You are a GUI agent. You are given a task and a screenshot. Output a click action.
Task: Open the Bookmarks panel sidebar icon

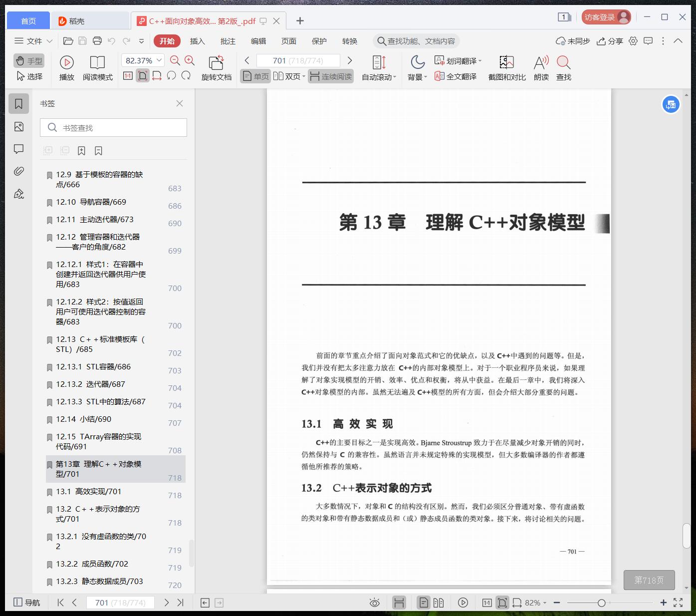19,104
